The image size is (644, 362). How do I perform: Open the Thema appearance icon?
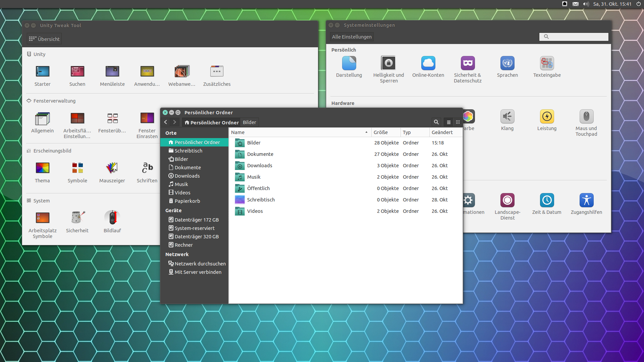coord(43,168)
